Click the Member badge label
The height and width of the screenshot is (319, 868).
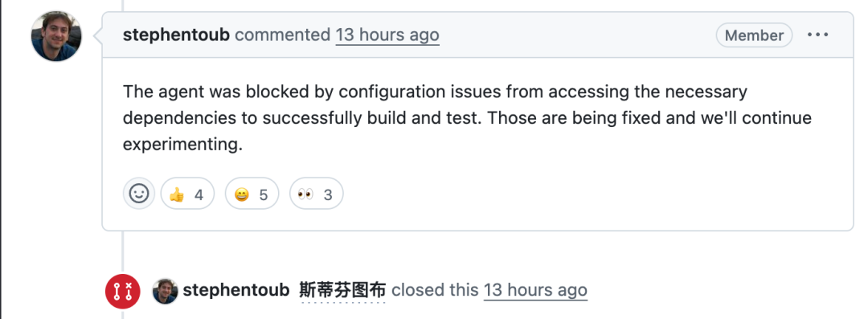pos(754,35)
